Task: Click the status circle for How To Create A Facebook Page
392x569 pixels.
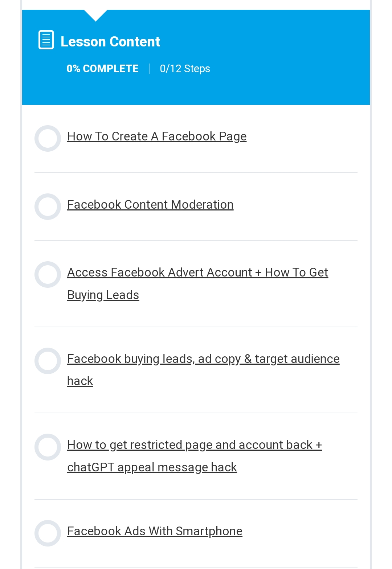Action: coord(48,138)
